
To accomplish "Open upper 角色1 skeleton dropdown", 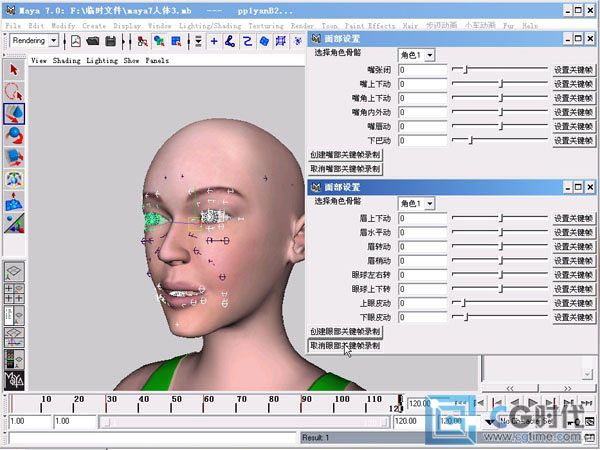I will tap(430, 55).
